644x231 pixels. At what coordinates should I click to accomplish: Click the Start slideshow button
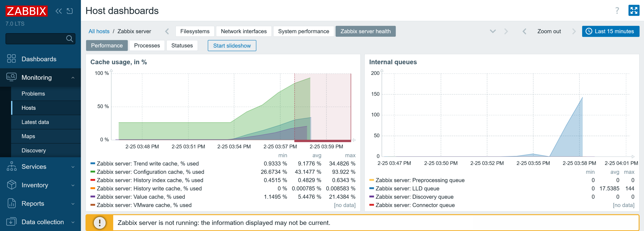pos(232,45)
